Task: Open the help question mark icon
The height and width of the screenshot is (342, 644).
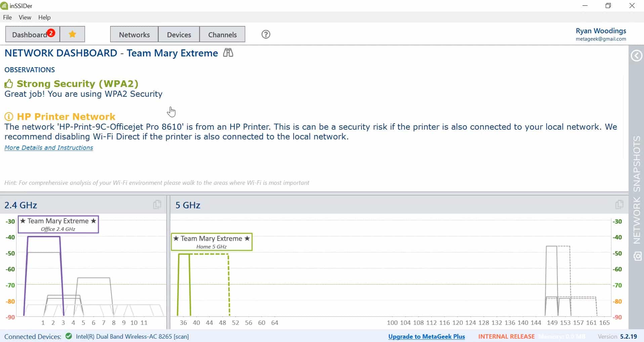Action: tap(266, 34)
